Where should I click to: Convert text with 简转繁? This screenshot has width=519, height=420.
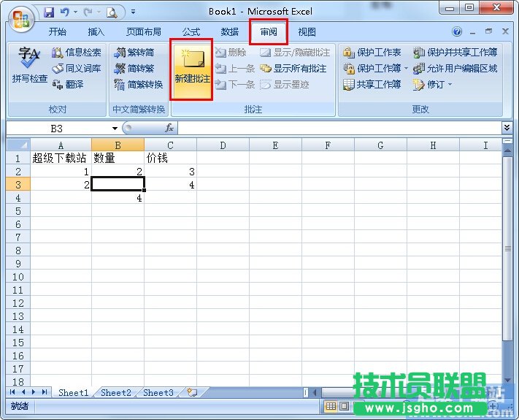tap(134, 69)
